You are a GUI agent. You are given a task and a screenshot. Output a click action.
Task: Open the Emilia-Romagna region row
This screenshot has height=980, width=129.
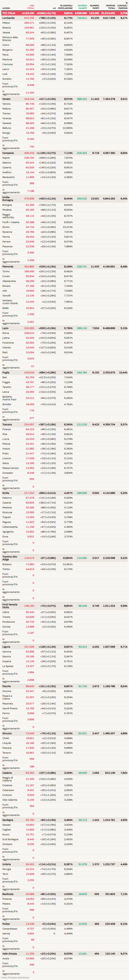point(8,198)
